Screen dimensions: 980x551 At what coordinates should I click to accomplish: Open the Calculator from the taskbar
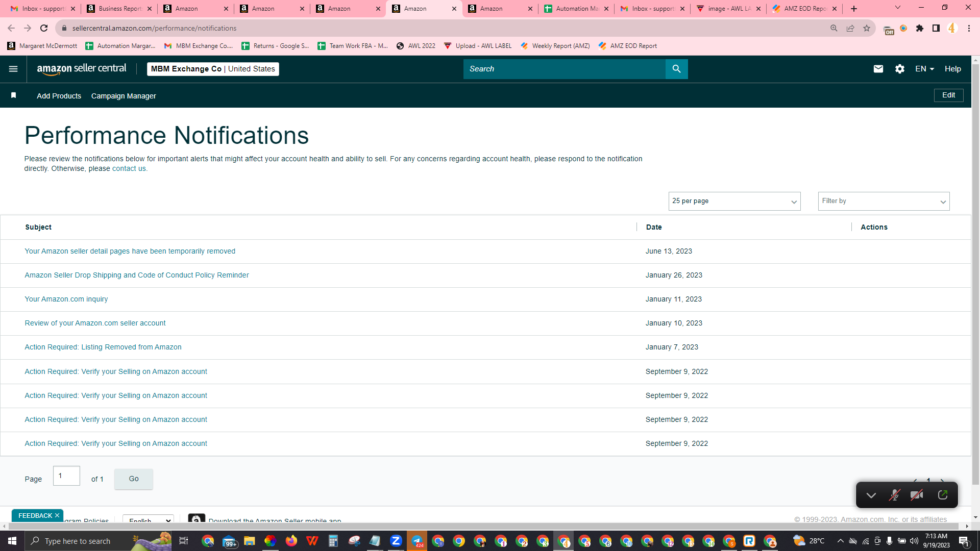click(333, 541)
